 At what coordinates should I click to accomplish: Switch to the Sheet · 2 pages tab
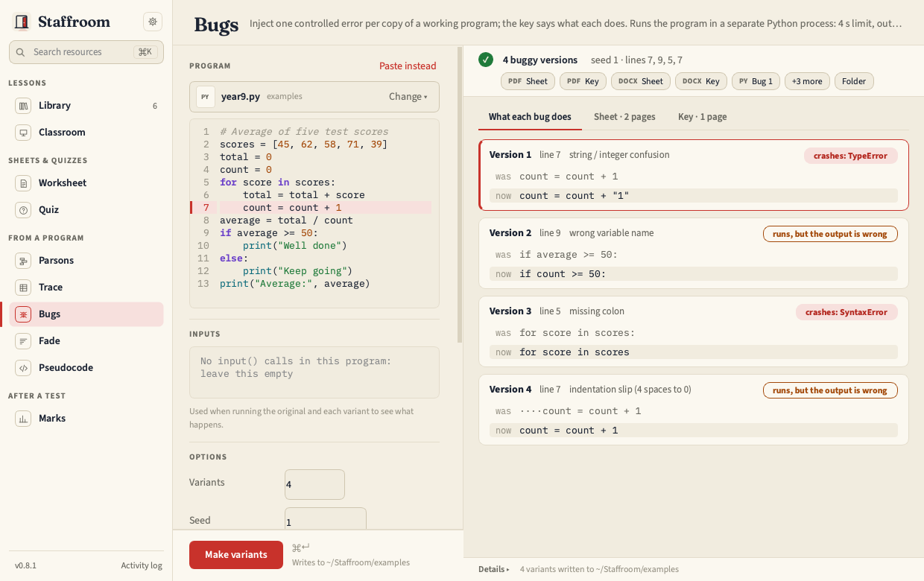coord(624,117)
